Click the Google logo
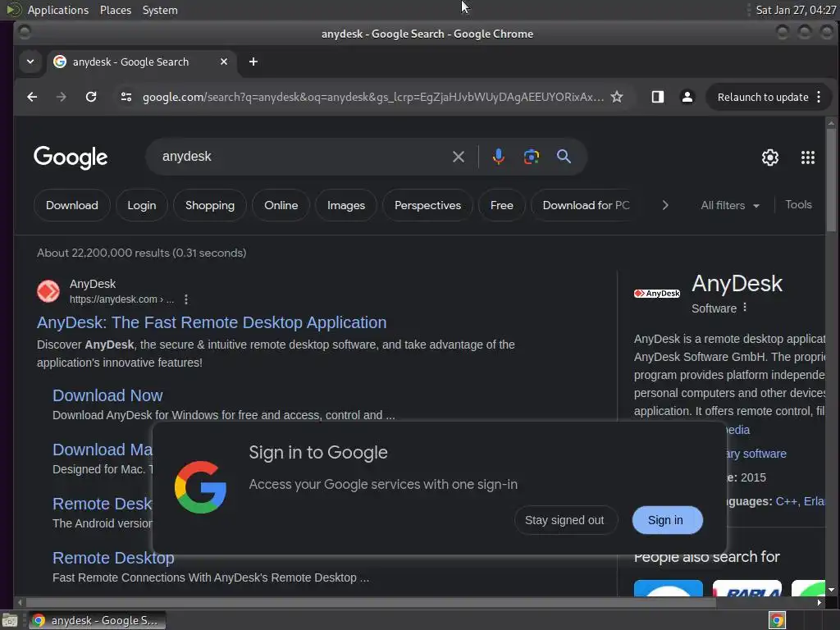Viewport: 840px width, 630px height. coord(71,157)
